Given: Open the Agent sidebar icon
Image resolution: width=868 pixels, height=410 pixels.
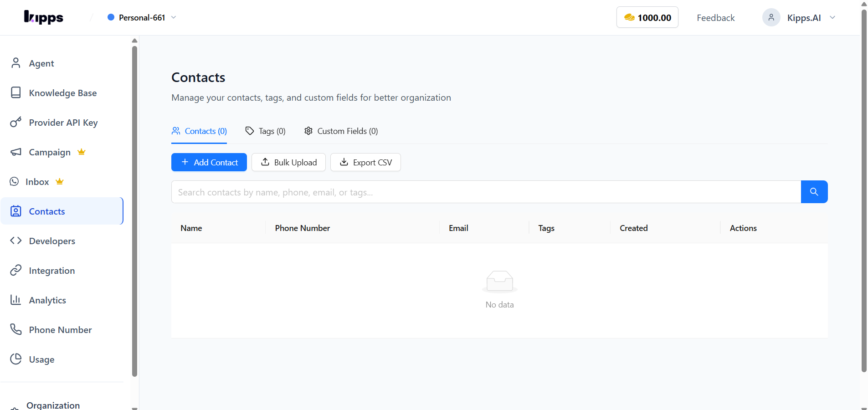Looking at the screenshot, I should (x=16, y=63).
